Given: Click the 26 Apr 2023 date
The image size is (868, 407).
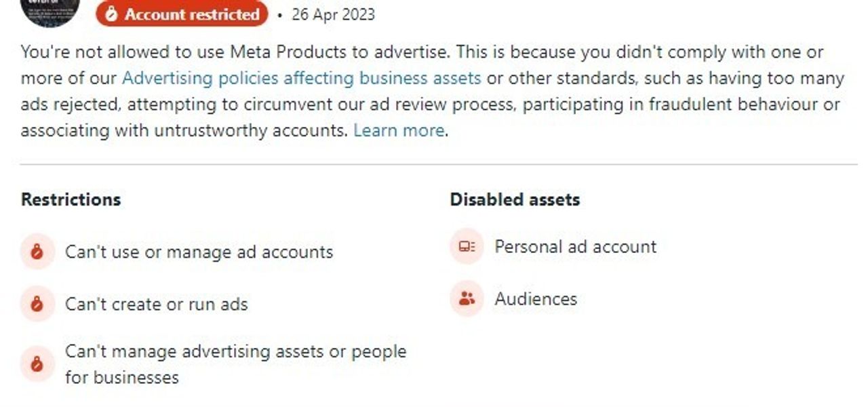Looking at the screenshot, I should click(333, 14).
